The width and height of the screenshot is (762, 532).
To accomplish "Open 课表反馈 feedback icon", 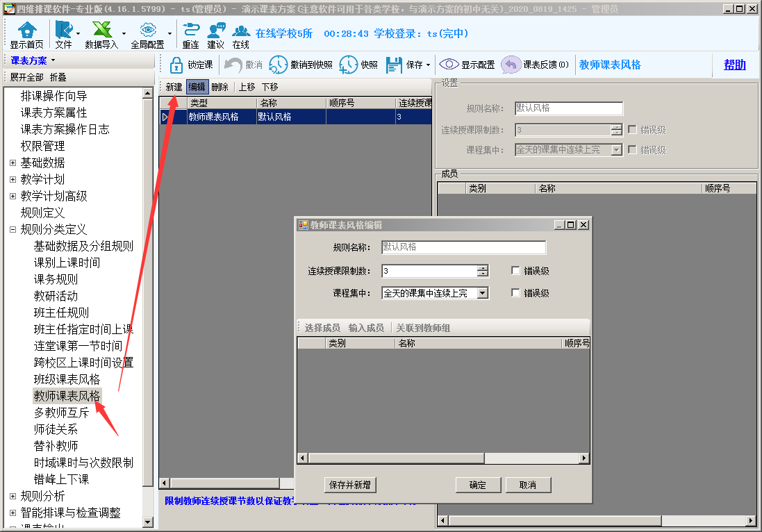I will click(x=511, y=65).
